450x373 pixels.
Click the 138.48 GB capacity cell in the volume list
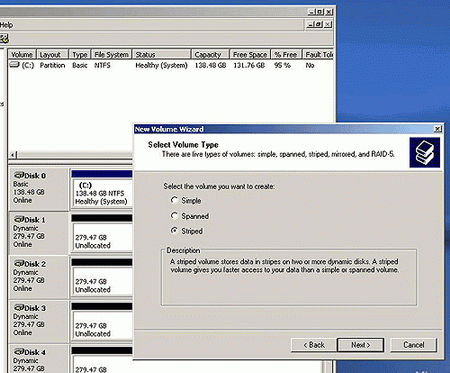(210, 65)
